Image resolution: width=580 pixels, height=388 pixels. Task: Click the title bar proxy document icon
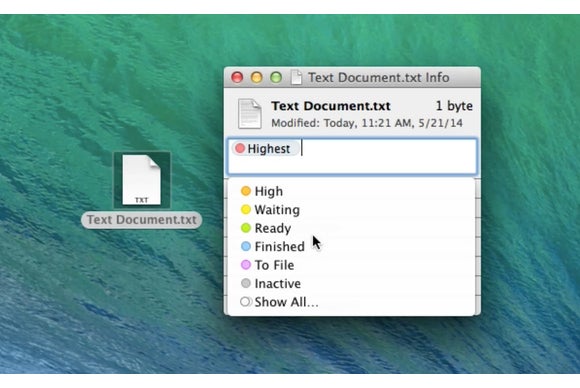(x=296, y=77)
